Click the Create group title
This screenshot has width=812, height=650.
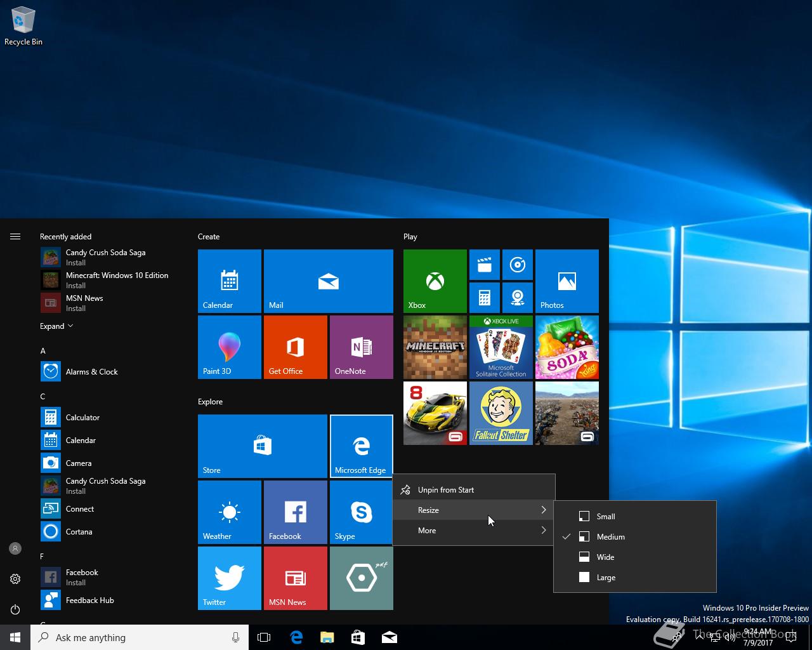(x=209, y=237)
